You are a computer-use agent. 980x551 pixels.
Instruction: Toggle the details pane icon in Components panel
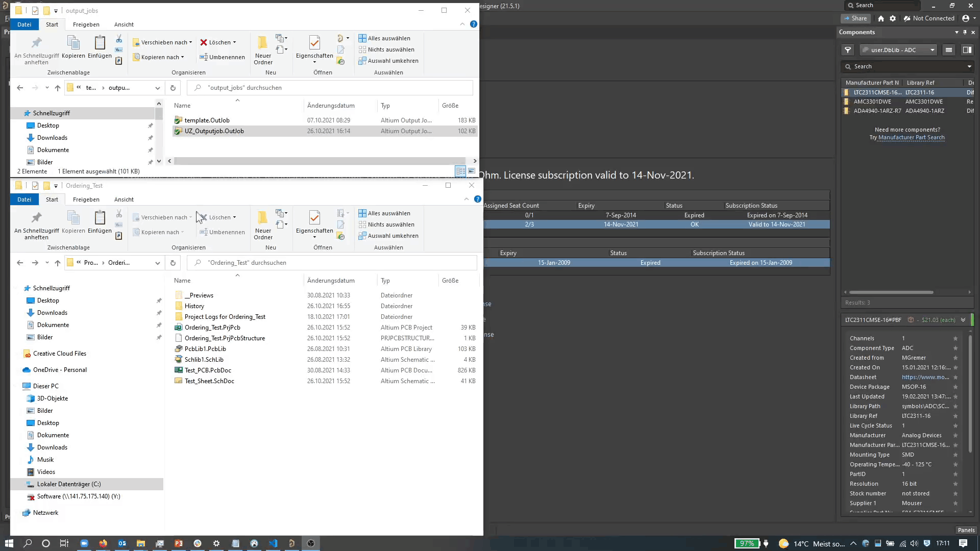(967, 50)
